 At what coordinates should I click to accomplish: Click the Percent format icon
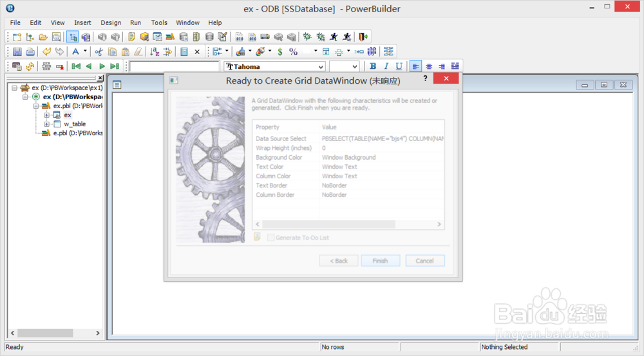click(293, 52)
